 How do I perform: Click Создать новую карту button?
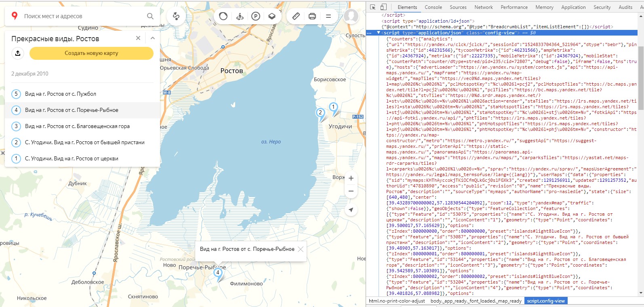point(91,53)
